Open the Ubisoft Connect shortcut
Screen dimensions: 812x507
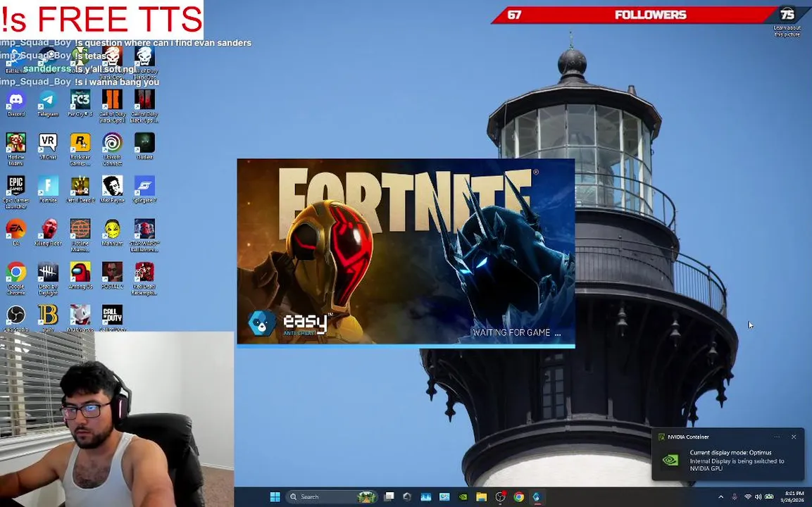click(113, 149)
